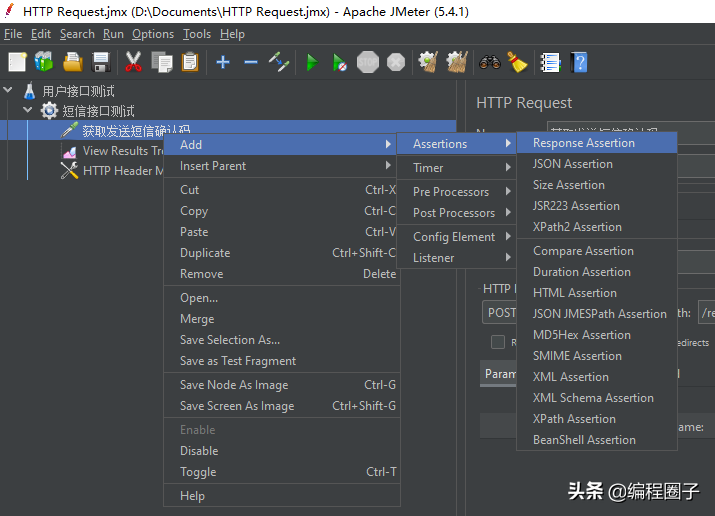Open the Edit menu
The height and width of the screenshot is (516, 715).
pos(41,34)
